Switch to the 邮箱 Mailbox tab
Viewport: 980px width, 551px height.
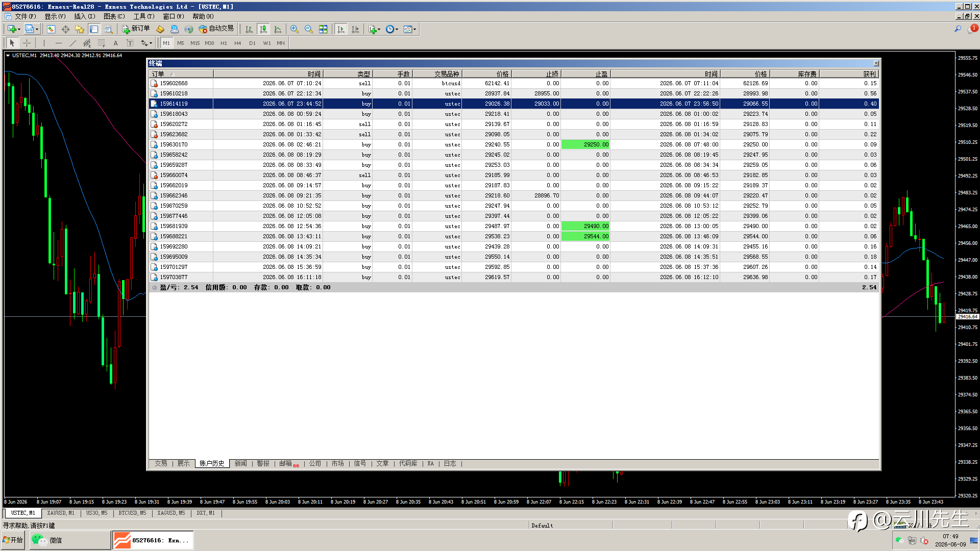pos(288,463)
